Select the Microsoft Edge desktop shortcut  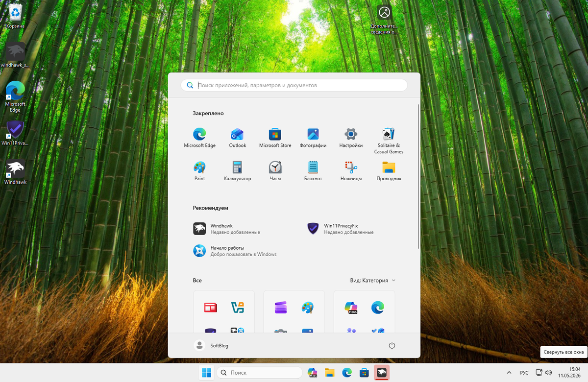pyautogui.click(x=15, y=96)
